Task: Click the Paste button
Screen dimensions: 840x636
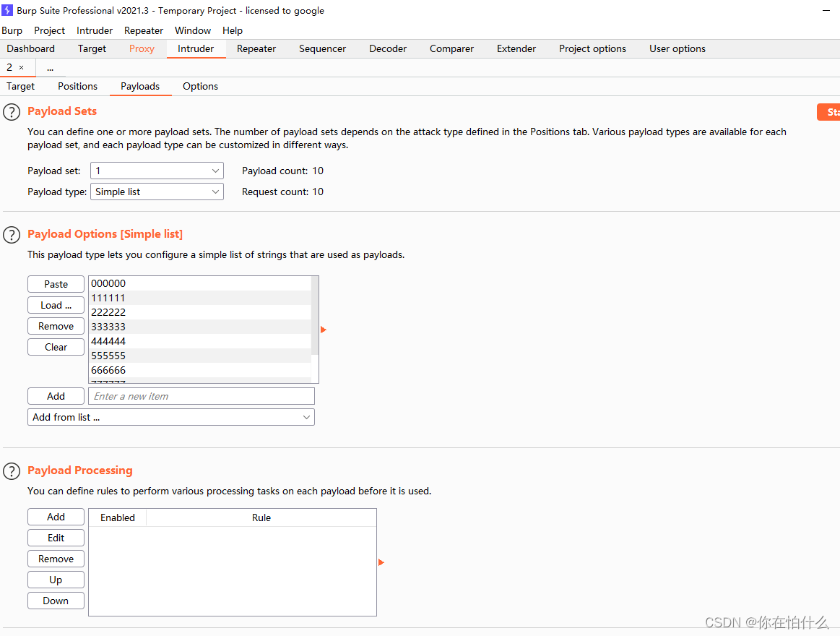Action: [56, 284]
